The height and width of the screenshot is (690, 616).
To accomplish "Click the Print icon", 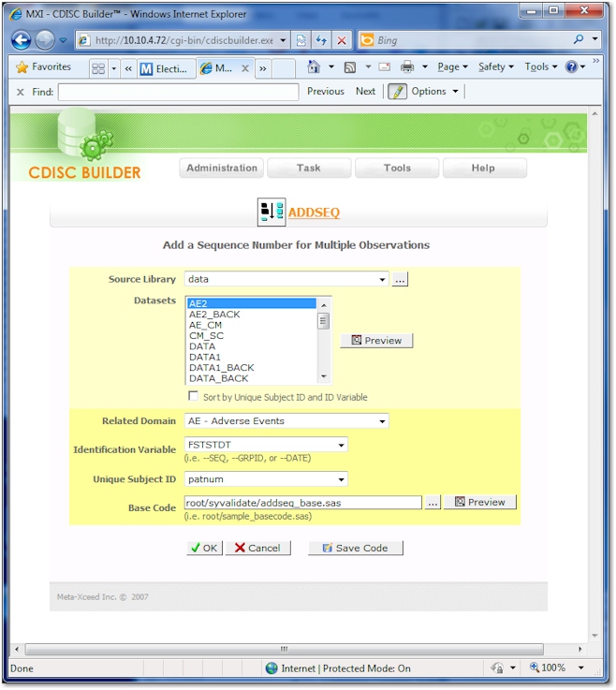I will click(408, 66).
